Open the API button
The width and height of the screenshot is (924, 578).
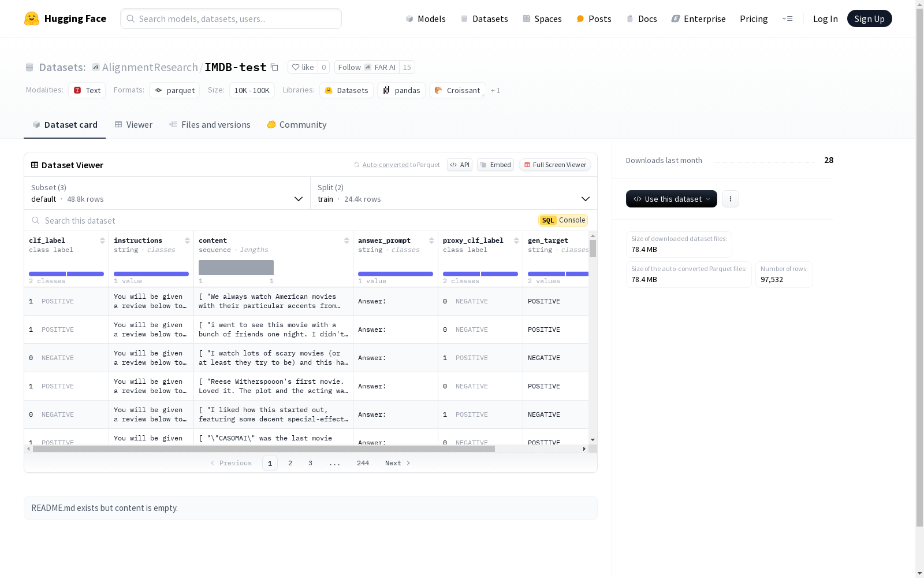click(460, 165)
